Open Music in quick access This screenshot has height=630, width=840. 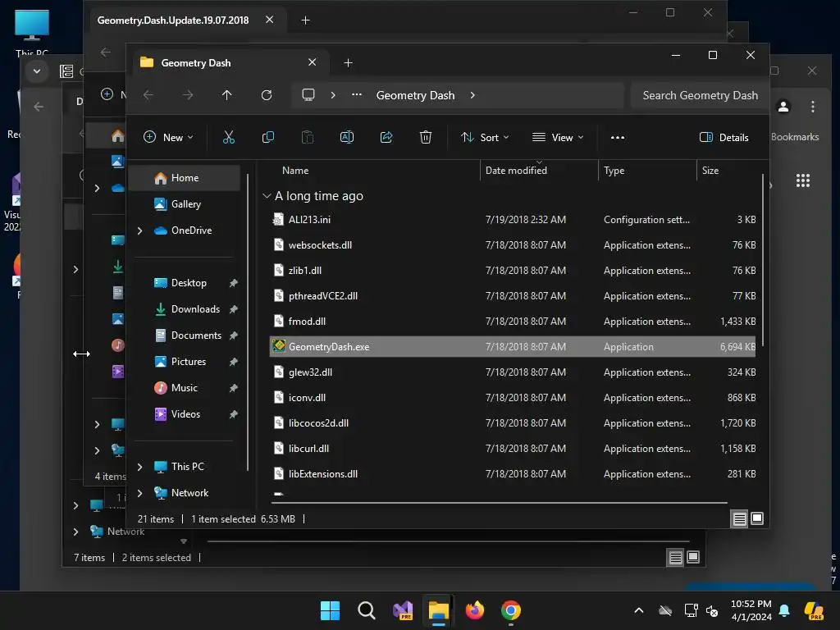(x=185, y=388)
